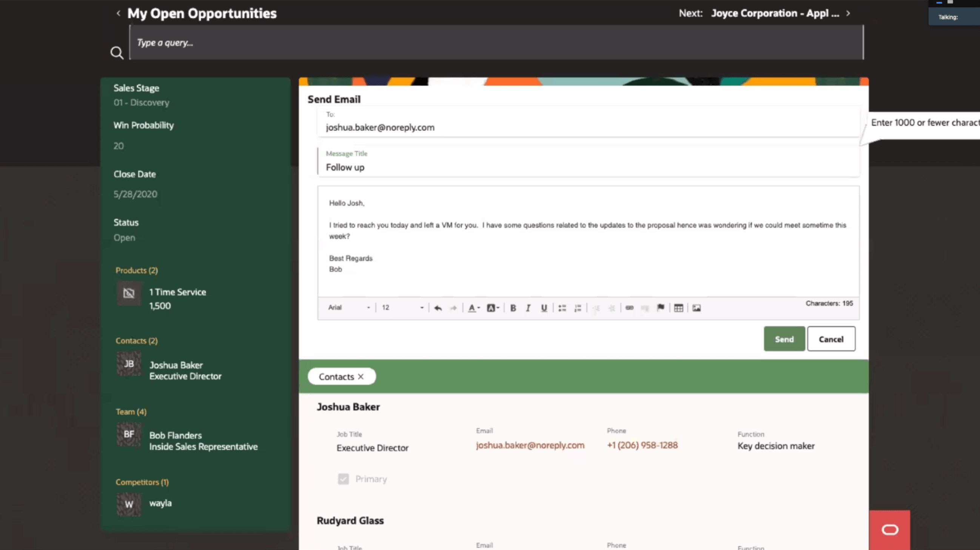The image size is (980, 550).
Task: Toggle bold formatting in email editor
Action: [513, 308]
